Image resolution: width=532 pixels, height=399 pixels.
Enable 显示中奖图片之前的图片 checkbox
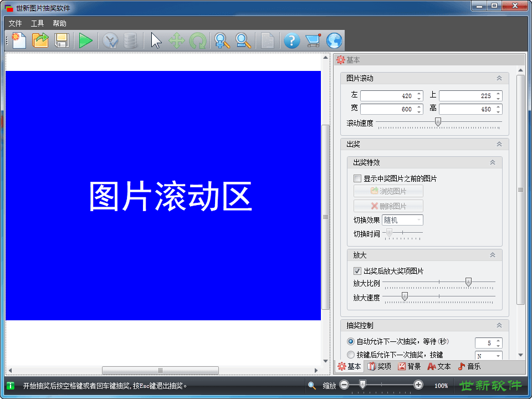click(x=357, y=179)
